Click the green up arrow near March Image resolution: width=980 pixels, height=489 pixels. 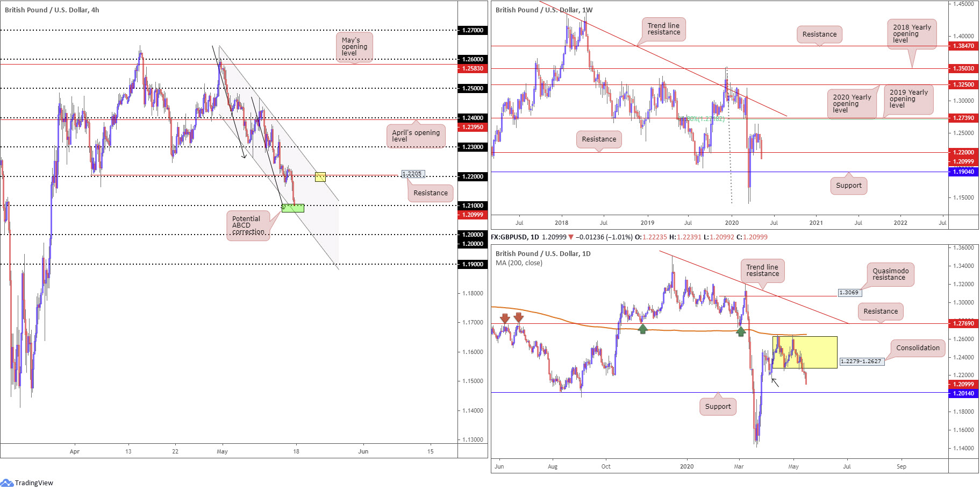(741, 331)
